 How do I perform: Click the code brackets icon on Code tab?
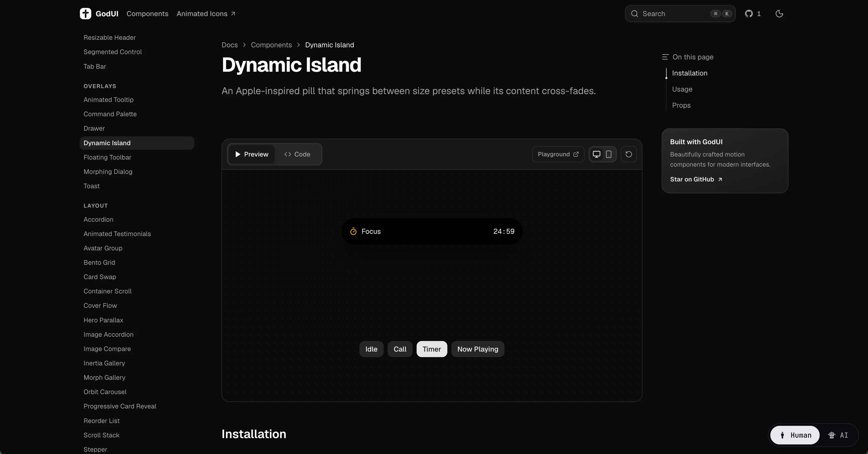287,154
